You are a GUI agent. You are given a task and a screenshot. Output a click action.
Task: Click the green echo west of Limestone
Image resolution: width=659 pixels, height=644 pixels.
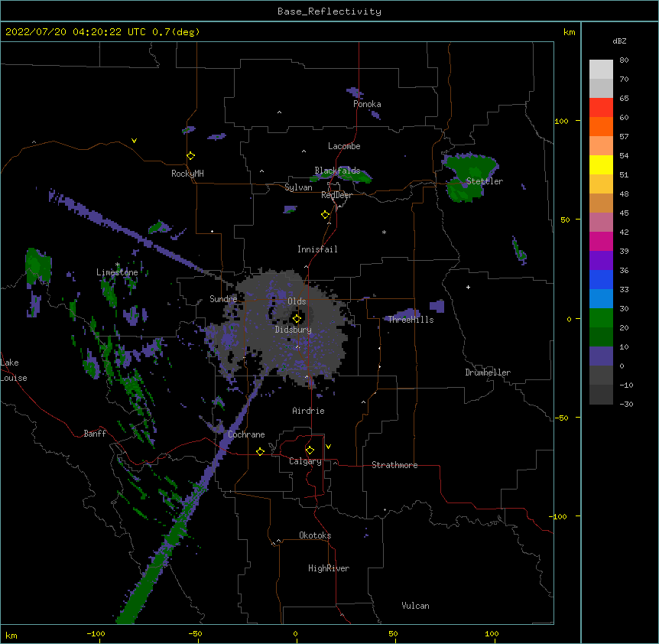click(37, 266)
